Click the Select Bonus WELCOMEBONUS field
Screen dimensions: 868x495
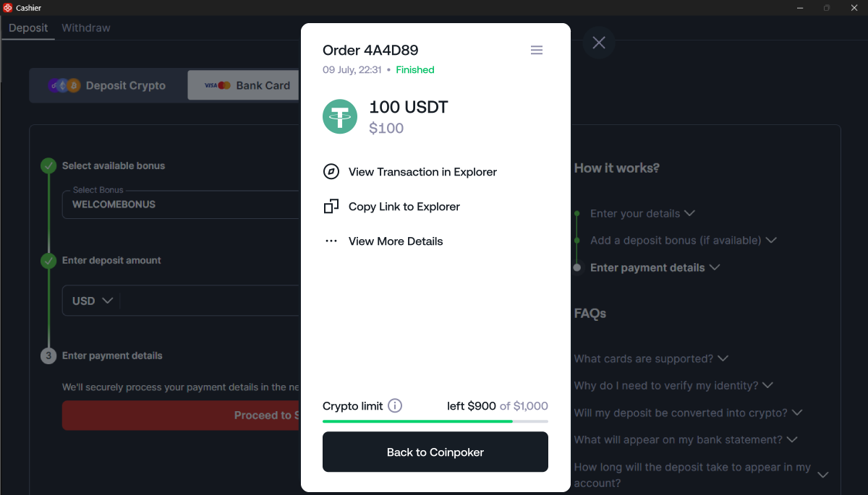(x=181, y=205)
